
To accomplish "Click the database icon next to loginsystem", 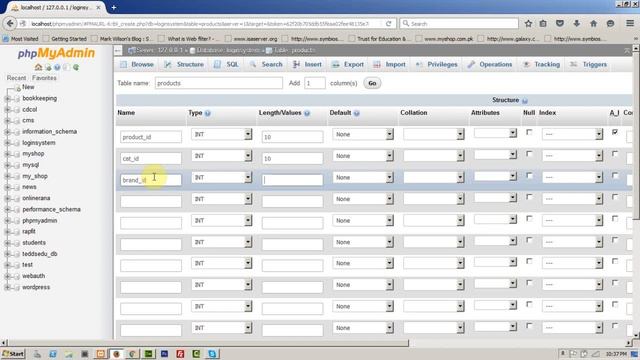I will click(17, 143).
